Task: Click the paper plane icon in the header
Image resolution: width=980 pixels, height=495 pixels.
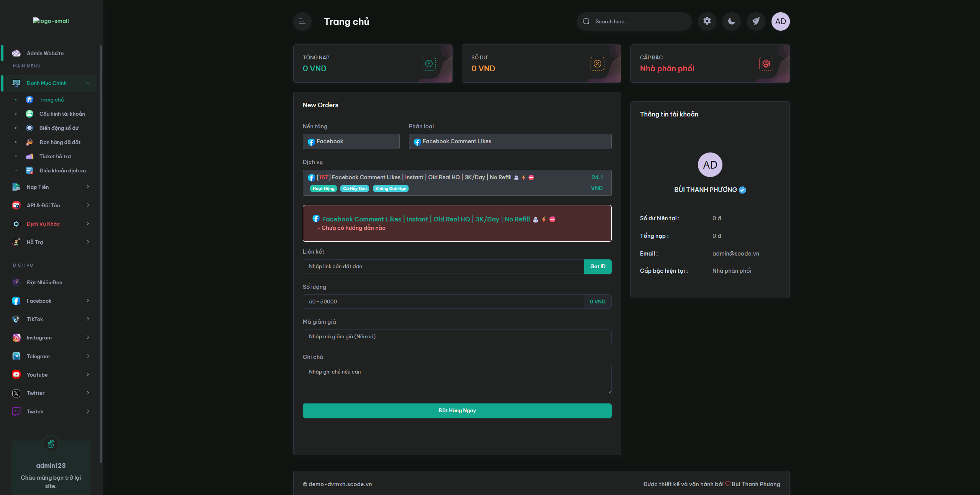Action: tap(756, 21)
